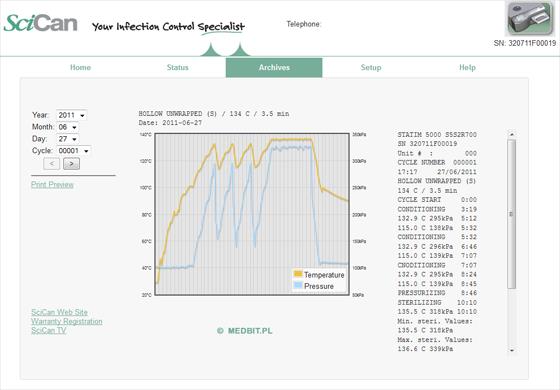The width and height of the screenshot is (560, 390).
Task: Click the blue Pressure legend swatch
Action: pyautogui.click(x=298, y=286)
